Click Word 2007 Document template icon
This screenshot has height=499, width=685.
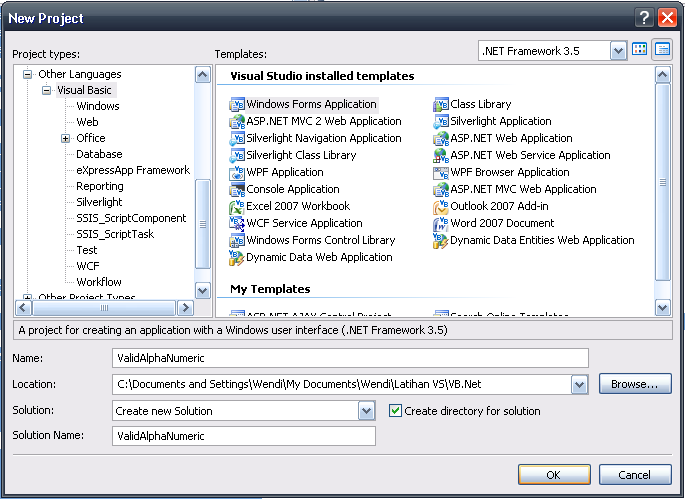click(441, 223)
